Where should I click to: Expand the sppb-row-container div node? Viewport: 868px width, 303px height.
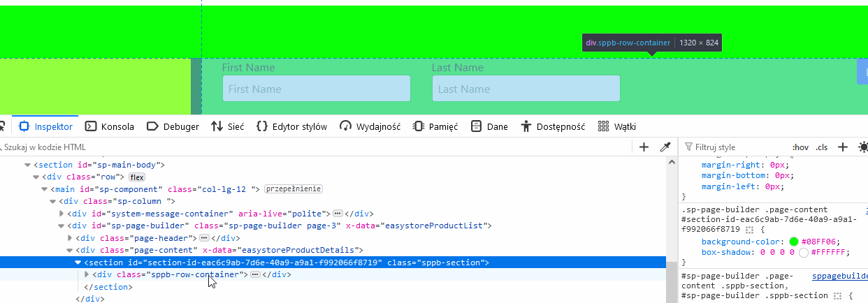click(x=87, y=274)
